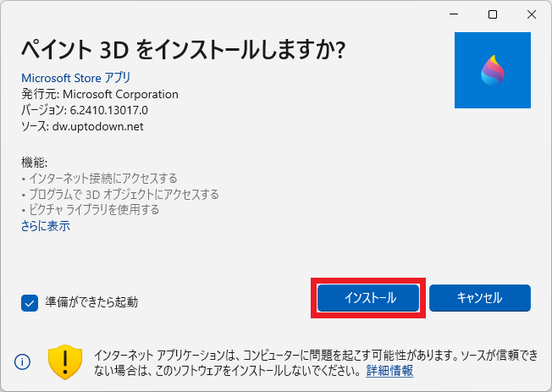Click the キャンセル button
Screen dimensions: 552x392
coord(480,298)
